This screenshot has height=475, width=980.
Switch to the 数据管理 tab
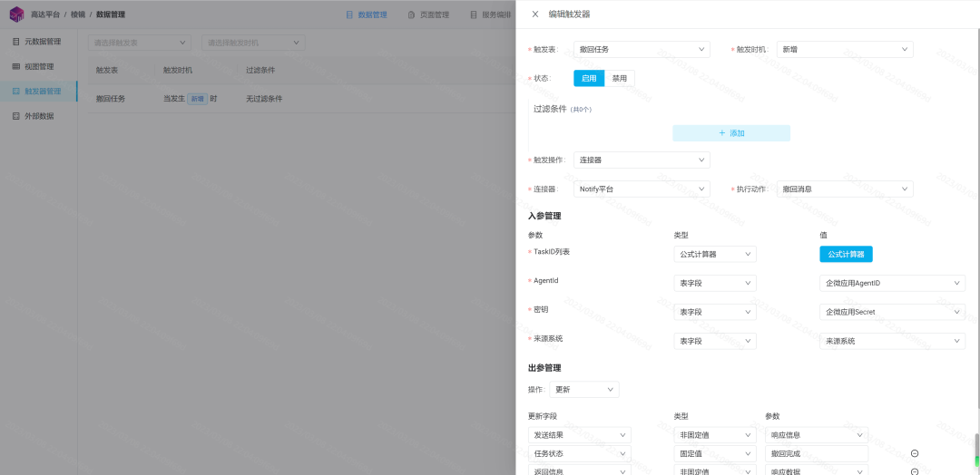[x=367, y=15]
